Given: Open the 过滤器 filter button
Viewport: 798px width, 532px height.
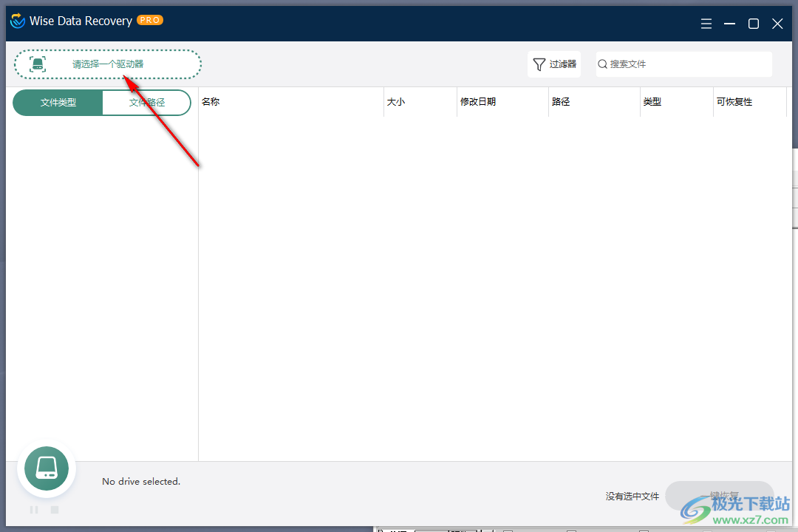Looking at the screenshot, I should (x=554, y=64).
